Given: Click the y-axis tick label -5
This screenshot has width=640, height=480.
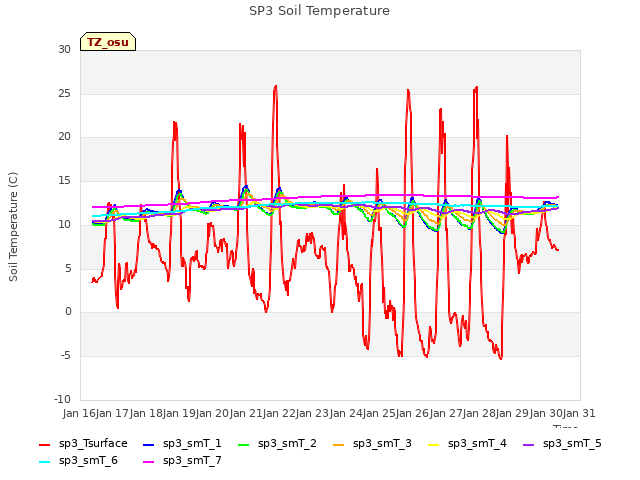Looking at the screenshot, I should 66,356.
